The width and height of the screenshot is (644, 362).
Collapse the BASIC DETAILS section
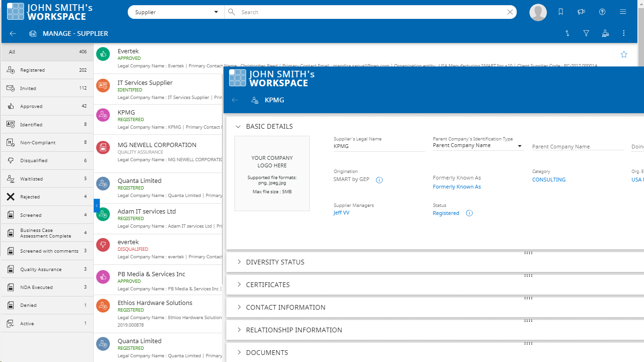(239, 126)
